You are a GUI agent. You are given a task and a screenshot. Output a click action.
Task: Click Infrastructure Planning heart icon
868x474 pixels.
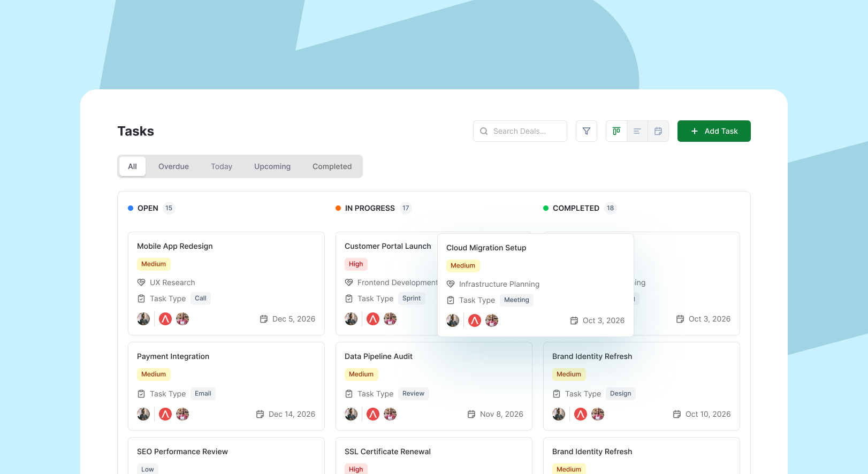point(451,284)
